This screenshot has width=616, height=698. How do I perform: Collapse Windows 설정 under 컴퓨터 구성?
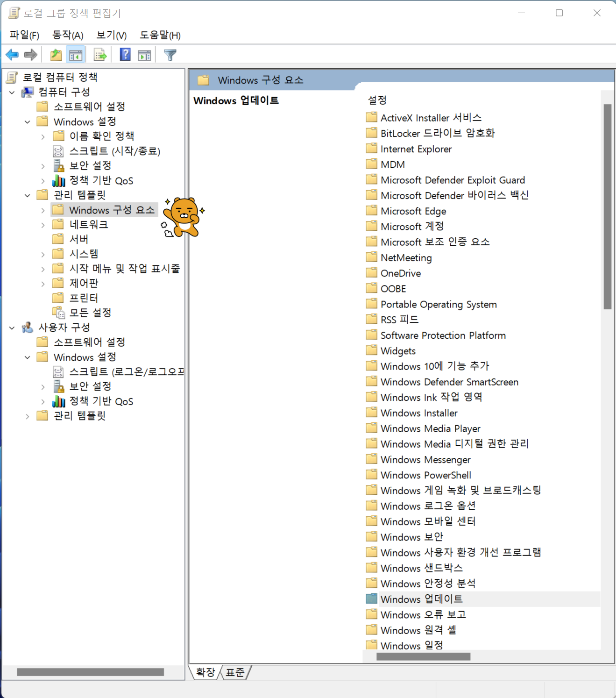pos(28,122)
